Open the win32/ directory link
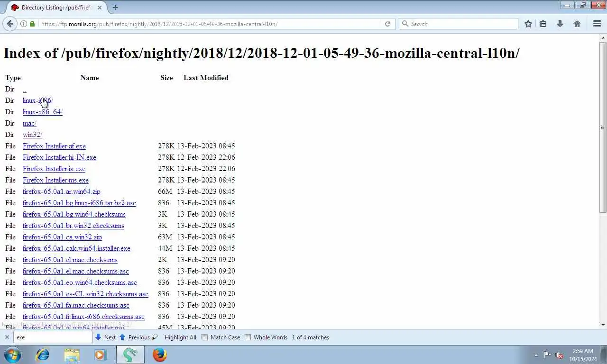 tap(32, 135)
